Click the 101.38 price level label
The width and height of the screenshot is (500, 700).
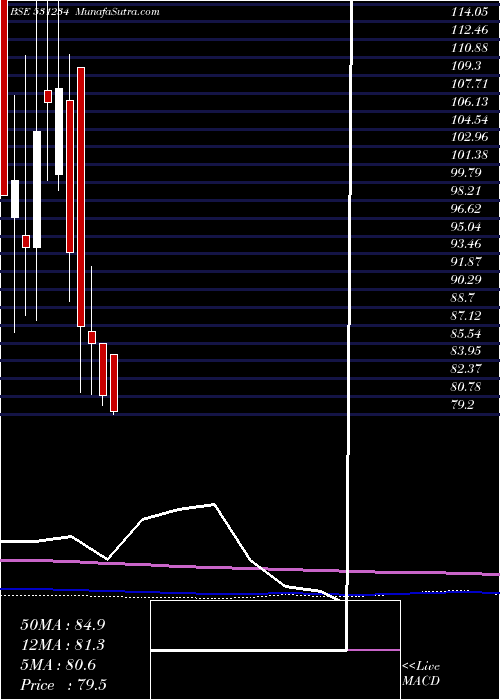pos(470,155)
